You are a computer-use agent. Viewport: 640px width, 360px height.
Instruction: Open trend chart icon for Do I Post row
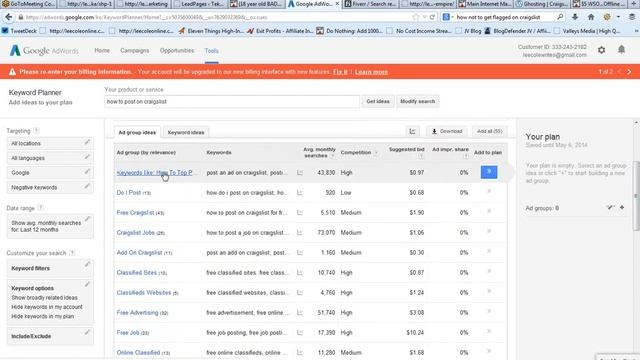pyautogui.click(x=300, y=193)
